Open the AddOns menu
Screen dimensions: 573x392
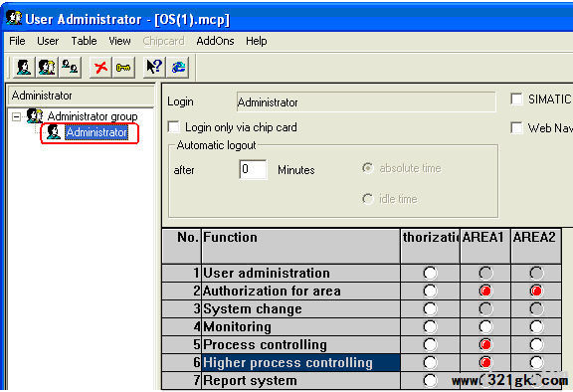215,41
